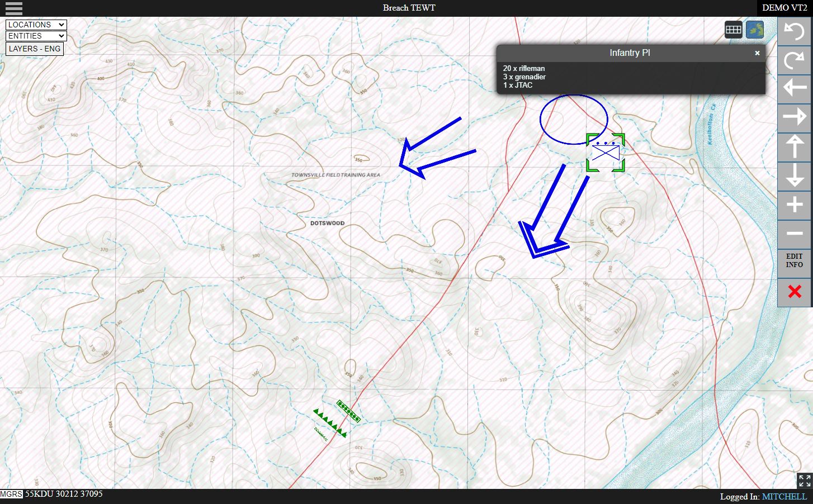813x504 pixels.
Task: Decrease entity size with minus icon
Action: pyautogui.click(x=794, y=234)
